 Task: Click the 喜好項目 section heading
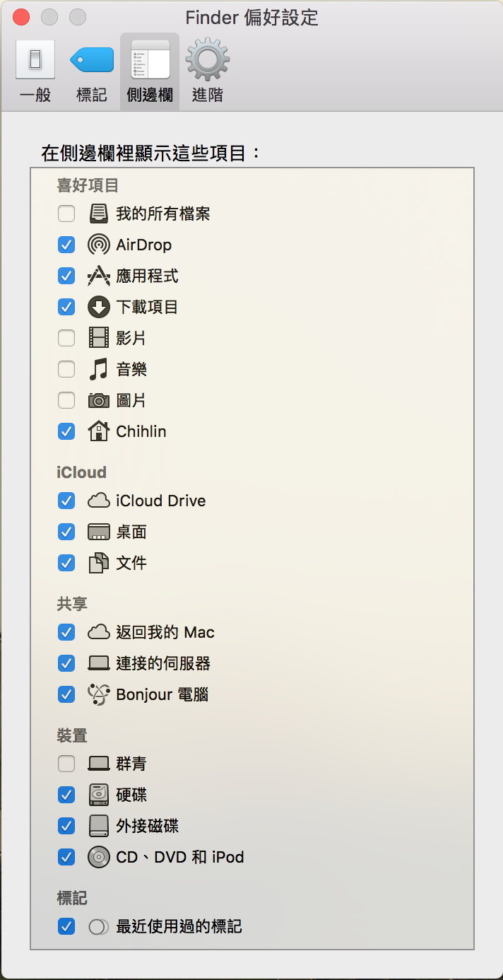coord(88,185)
